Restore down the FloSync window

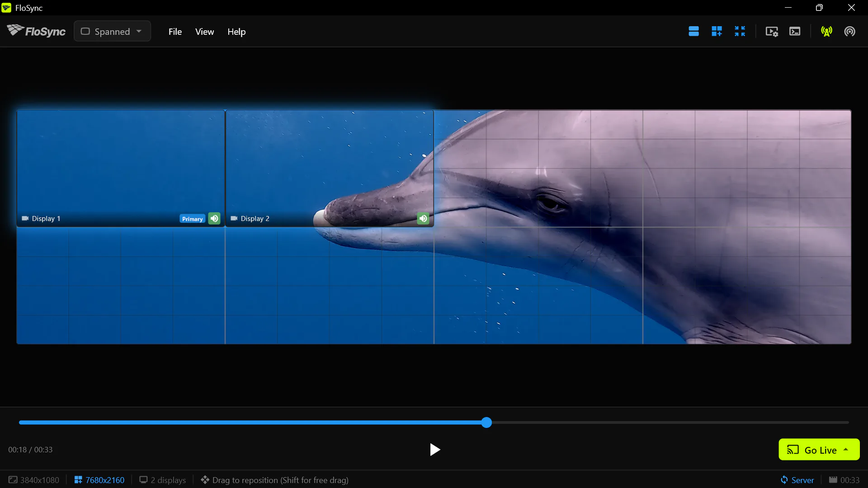819,8
